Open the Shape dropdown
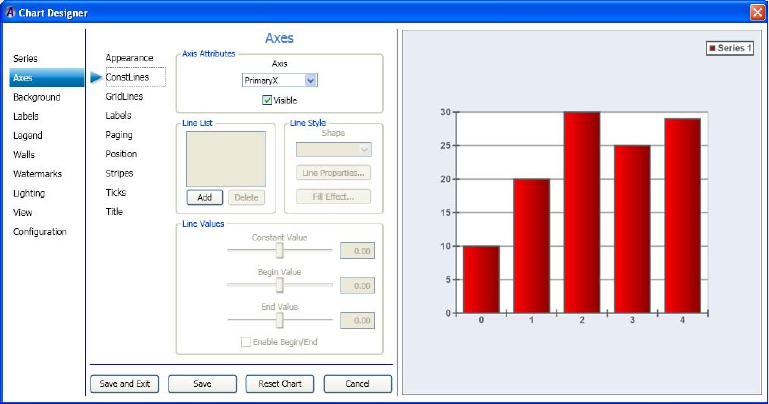 tap(333, 149)
